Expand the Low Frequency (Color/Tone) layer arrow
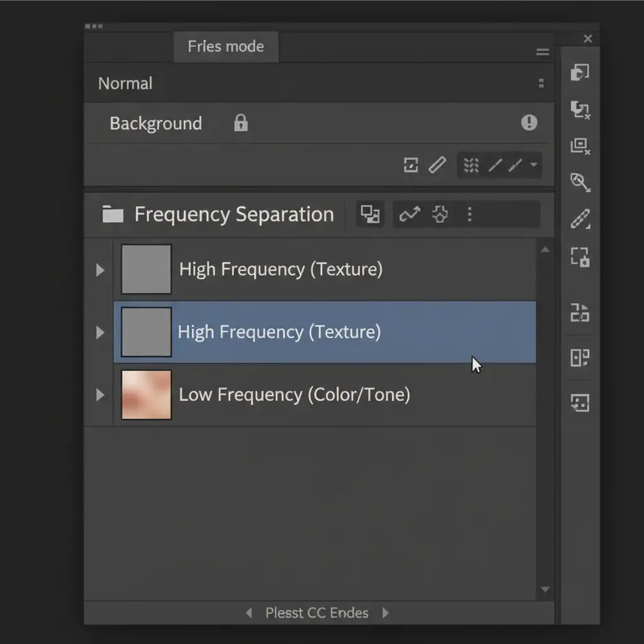The height and width of the screenshot is (644, 644). point(100,395)
